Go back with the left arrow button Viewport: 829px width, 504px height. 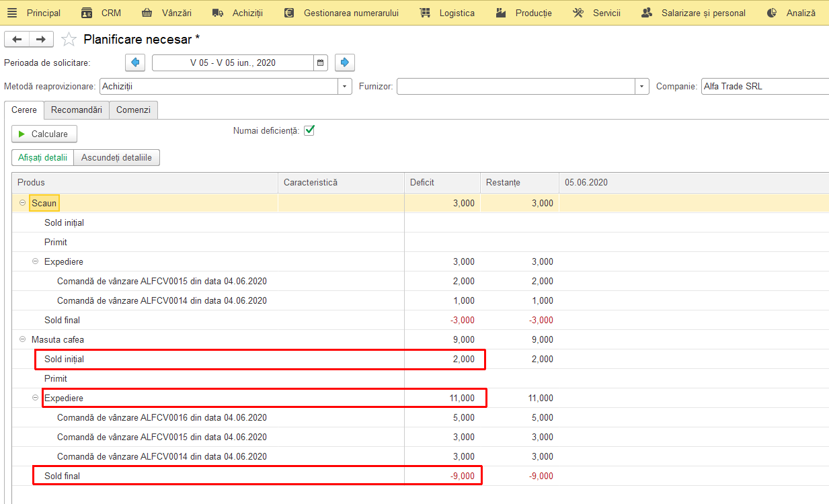click(x=17, y=40)
